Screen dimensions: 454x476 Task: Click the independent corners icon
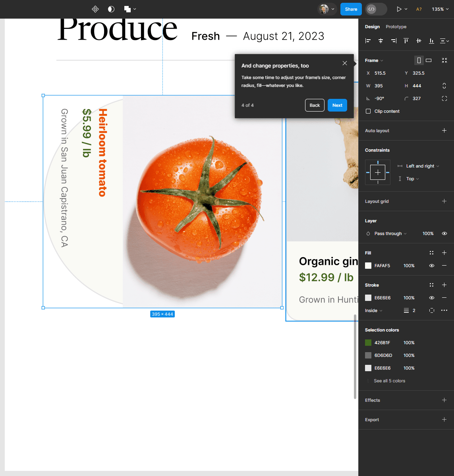tap(444, 98)
